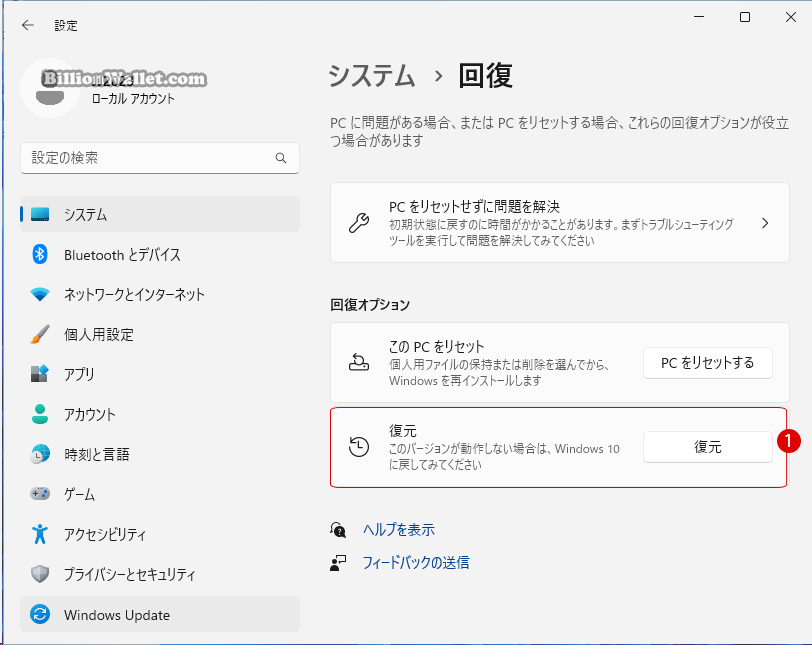The width and height of the screenshot is (812, 645).
Task: Go to 個人用設定
Action: click(160, 334)
